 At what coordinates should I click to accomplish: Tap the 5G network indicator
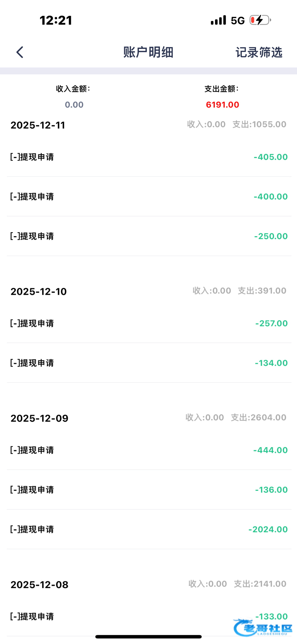(238, 21)
